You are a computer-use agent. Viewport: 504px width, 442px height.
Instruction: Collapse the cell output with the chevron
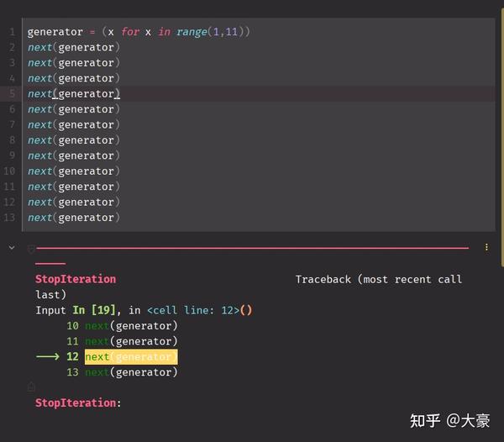12,248
